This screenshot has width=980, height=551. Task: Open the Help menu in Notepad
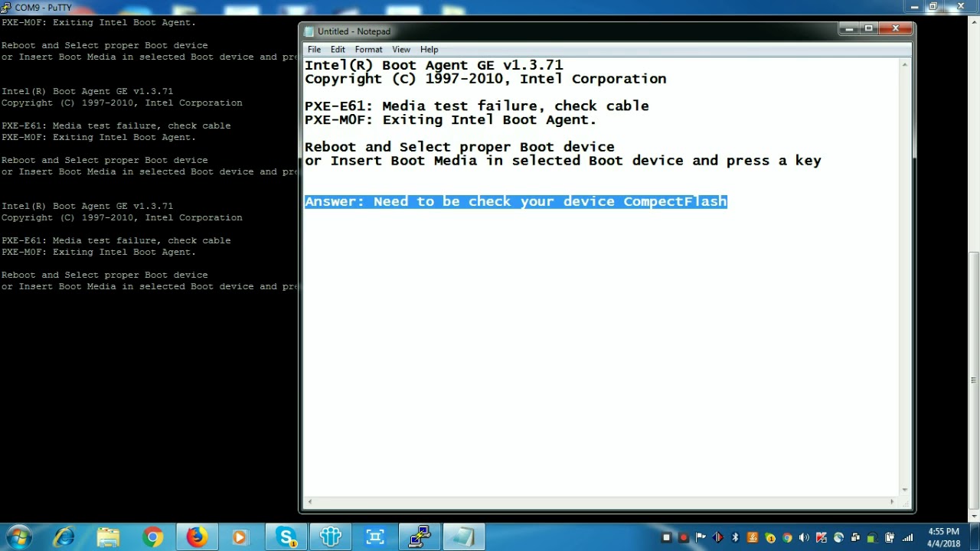[429, 49]
